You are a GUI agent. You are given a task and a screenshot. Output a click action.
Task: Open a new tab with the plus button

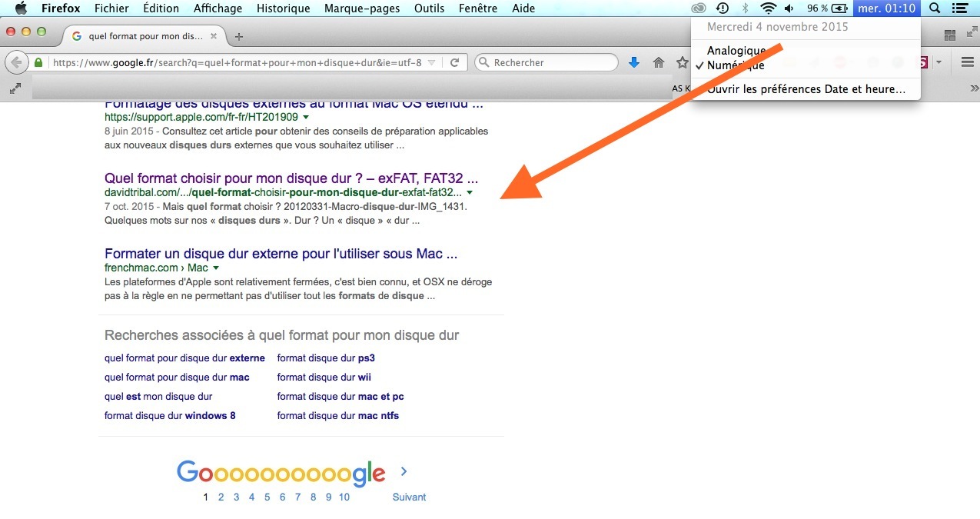(x=239, y=37)
